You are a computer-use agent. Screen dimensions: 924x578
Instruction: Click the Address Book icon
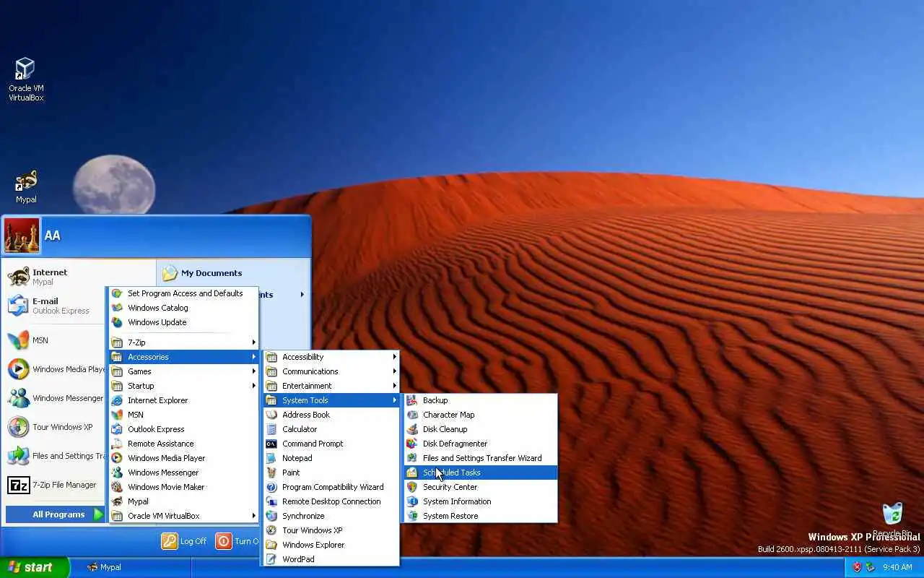tap(271, 415)
